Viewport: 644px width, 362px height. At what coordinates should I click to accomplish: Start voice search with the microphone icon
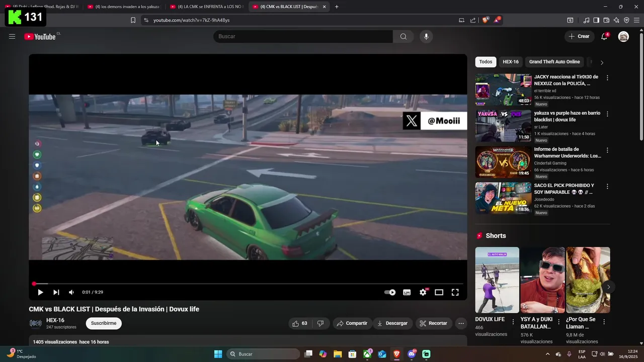[426, 36]
